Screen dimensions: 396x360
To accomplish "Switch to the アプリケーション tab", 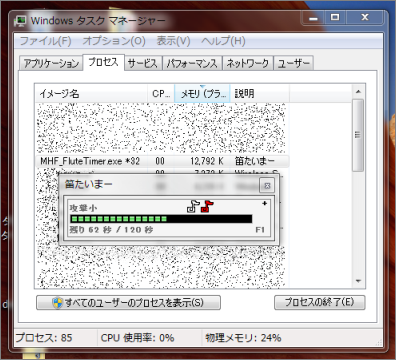I will pos(51,63).
